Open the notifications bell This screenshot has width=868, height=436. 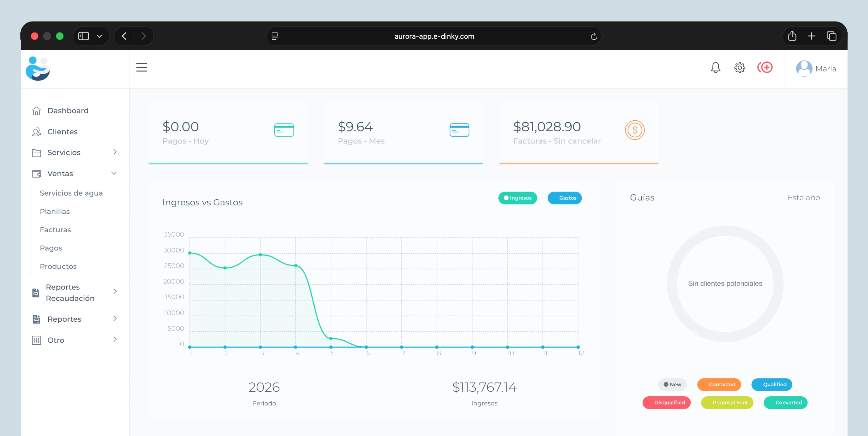(715, 68)
